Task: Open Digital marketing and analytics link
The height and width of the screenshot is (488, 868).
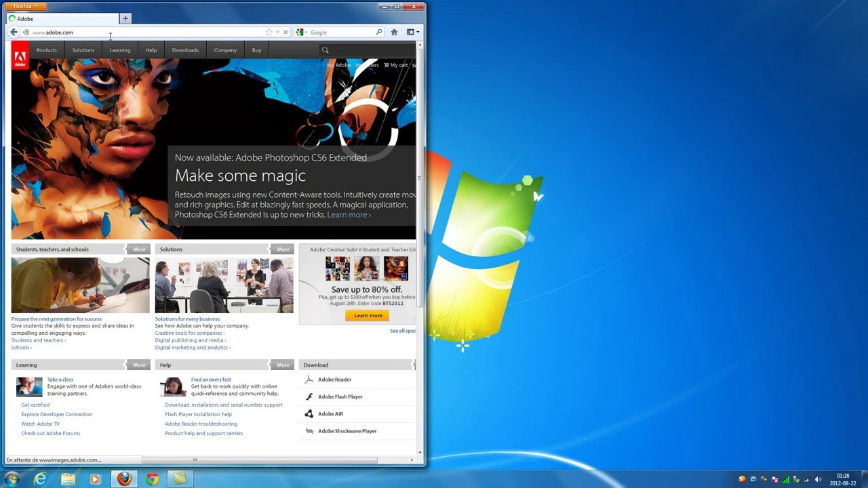Action: [193, 348]
